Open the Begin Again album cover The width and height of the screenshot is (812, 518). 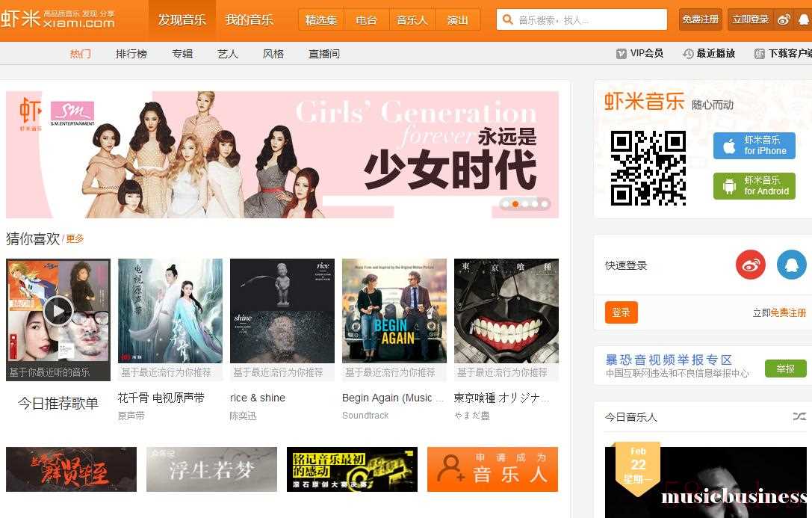394,311
